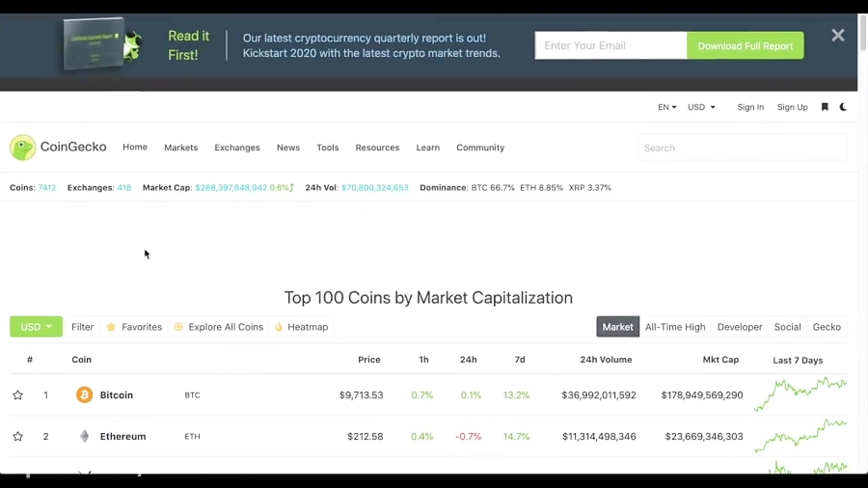Click Bitcoin price $9,713.53
The height and width of the screenshot is (488, 868).
(361, 395)
